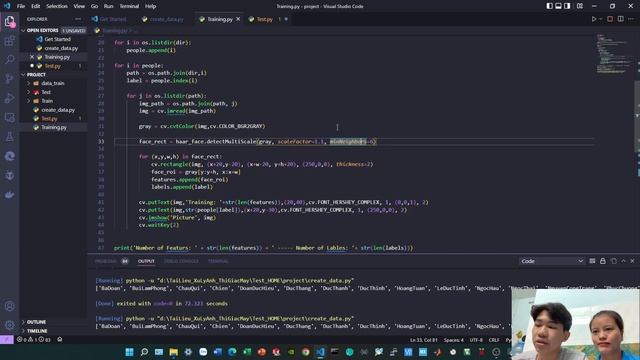Open the Terminal menu
Viewport: 640px width, 360px height.
pyautogui.click(x=129, y=6)
